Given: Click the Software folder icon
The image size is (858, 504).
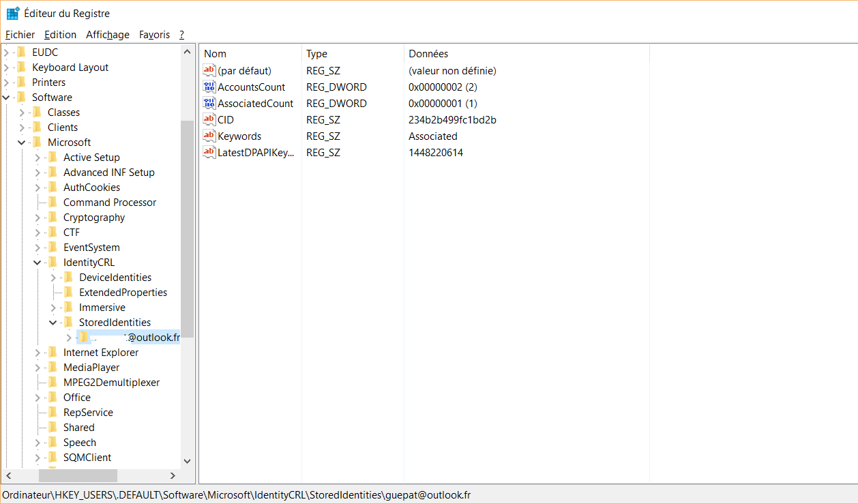Looking at the screenshot, I should [x=21, y=97].
